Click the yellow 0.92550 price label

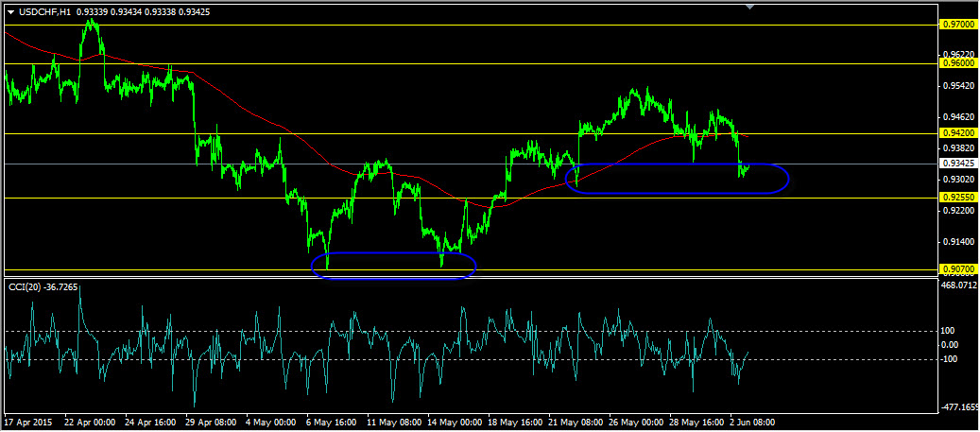coord(957,198)
